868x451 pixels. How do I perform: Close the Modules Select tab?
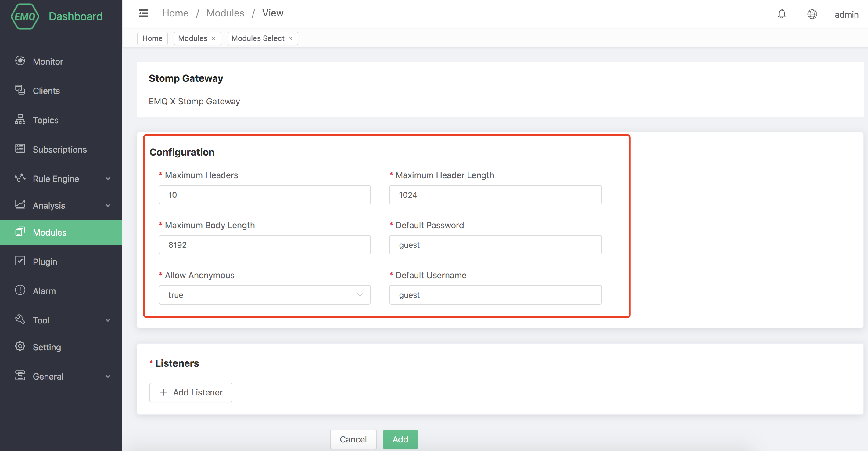pos(290,38)
